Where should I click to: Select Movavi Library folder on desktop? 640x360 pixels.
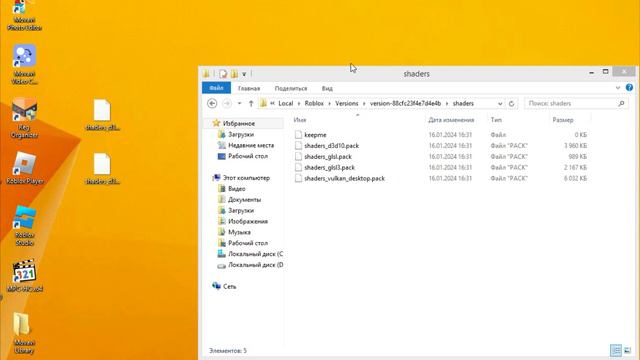pyautogui.click(x=24, y=333)
